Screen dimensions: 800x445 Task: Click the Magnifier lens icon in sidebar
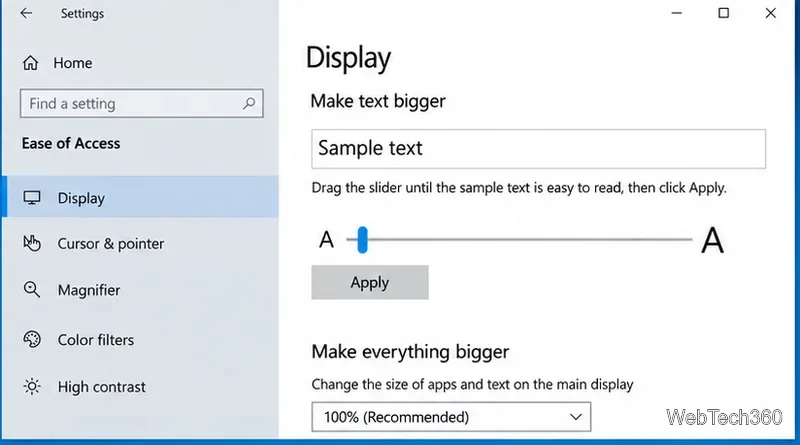pos(32,290)
